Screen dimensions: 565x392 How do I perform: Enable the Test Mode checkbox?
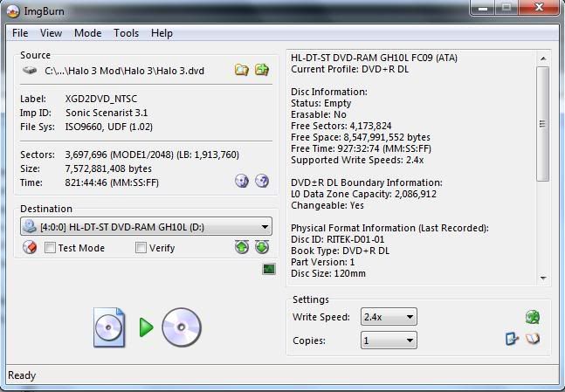click(x=50, y=248)
